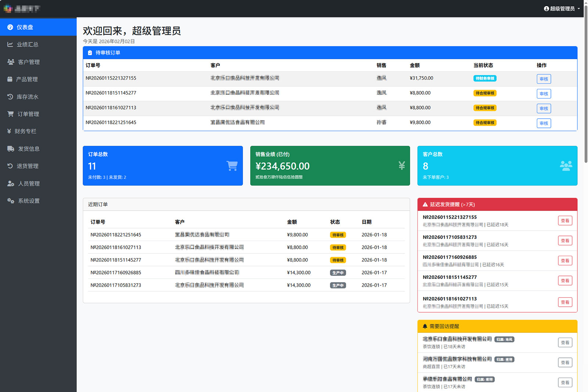This screenshot has height=392, width=588.
Task: Click the chart icon beside 业绩汇总
Action: click(10, 44)
